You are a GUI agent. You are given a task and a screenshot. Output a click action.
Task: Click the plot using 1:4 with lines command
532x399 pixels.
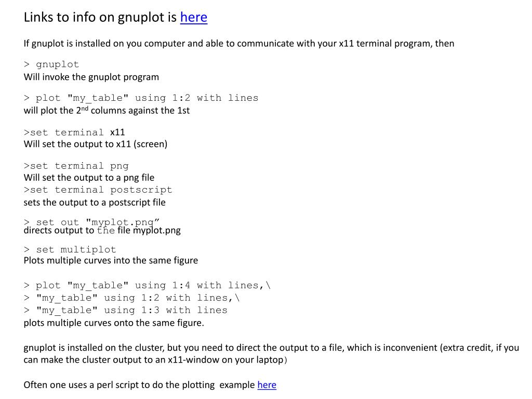(147, 285)
